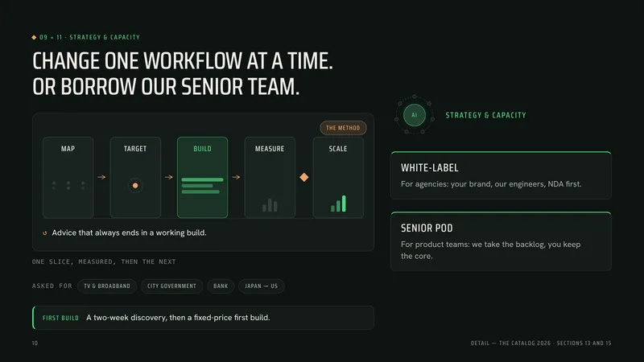Image resolution: width=644 pixels, height=362 pixels.
Task: Click STRATEGY & CAPACITY label beside AI badge
Action: 485,115
